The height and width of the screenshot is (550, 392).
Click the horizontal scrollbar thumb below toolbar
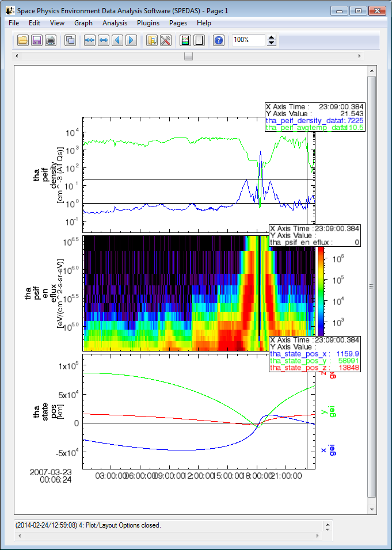point(188,56)
